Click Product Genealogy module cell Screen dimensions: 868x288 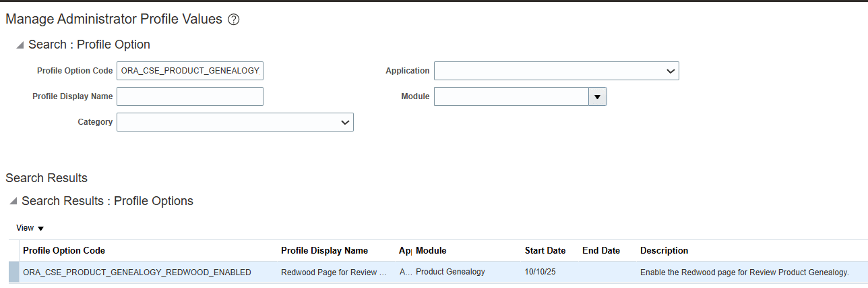click(450, 272)
